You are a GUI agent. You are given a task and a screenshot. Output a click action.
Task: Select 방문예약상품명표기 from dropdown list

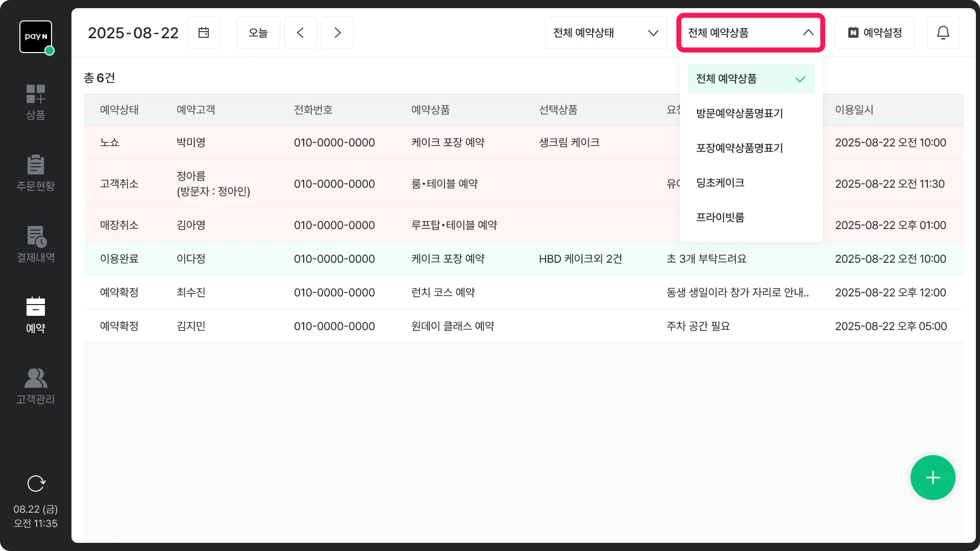[x=740, y=113]
